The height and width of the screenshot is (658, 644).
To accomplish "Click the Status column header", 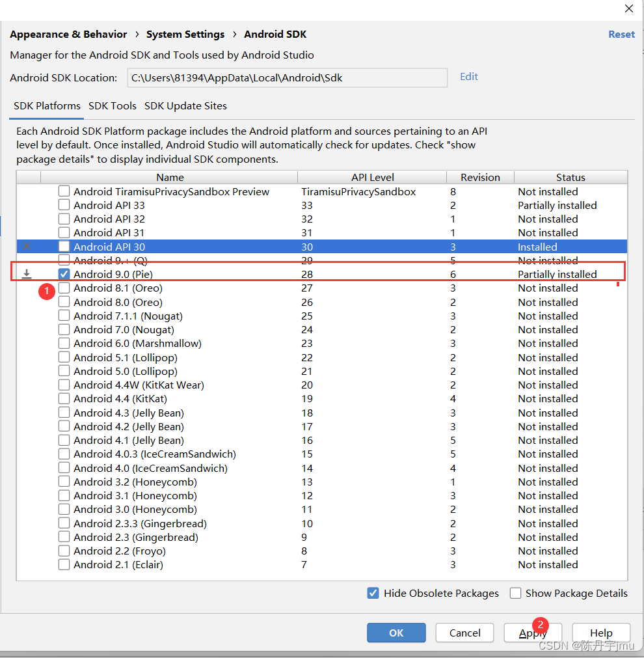I will 570,177.
